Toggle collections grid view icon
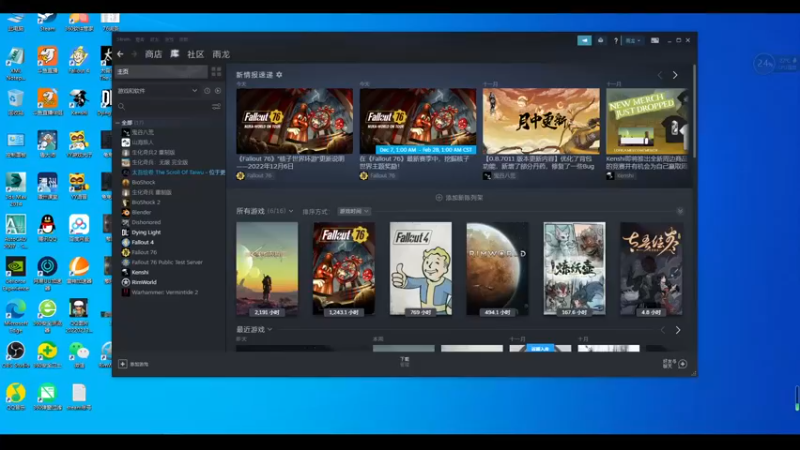Viewport: 800px width, 450px height. click(216, 71)
